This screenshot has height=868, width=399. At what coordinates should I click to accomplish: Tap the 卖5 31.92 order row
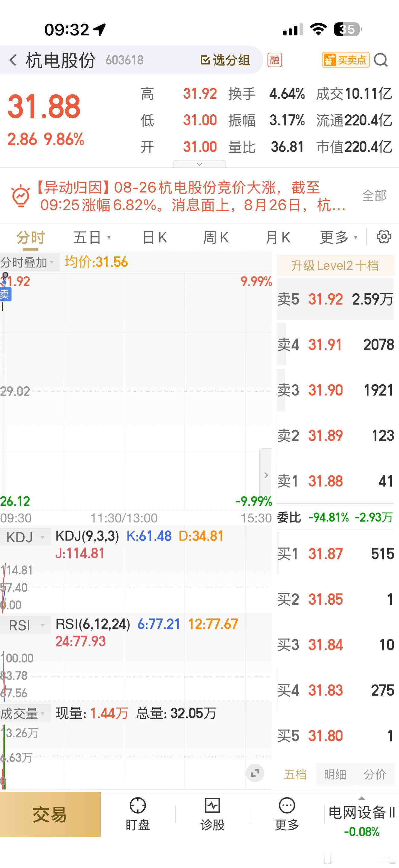click(335, 299)
